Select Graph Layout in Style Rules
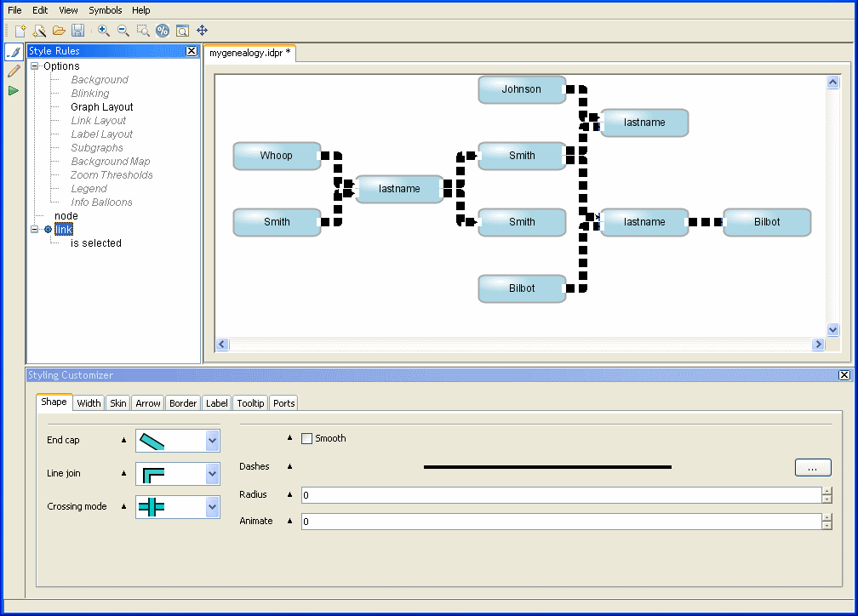Screen dimensions: 858x616 click(102, 107)
